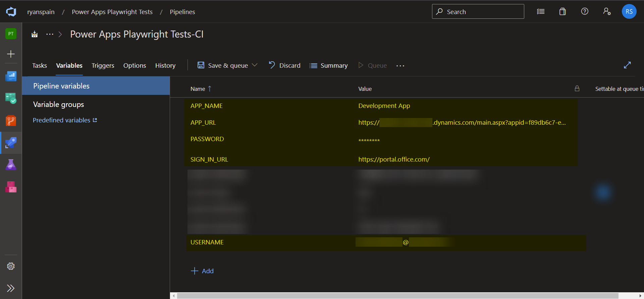644x299 pixels.
Task: Expand the sidebar with double chevron icon
Action: click(x=11, y=288)
